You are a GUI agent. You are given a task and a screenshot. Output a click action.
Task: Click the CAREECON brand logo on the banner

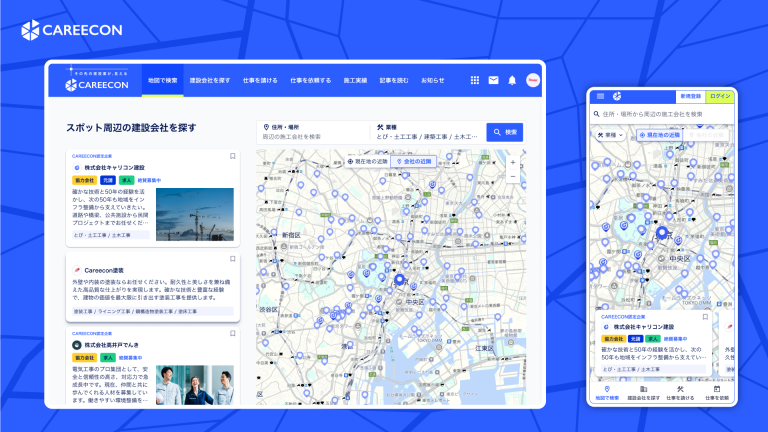click(x=72, y=30)
